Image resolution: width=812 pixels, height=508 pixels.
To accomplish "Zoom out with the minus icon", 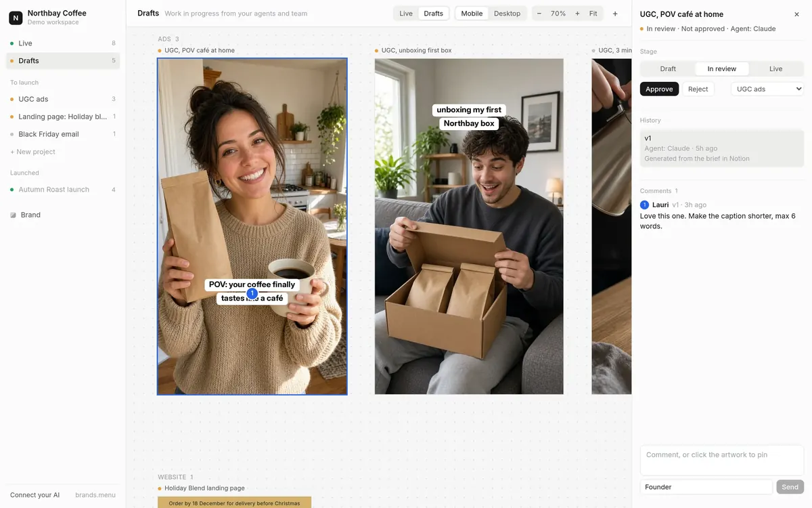I will (539, 14).
